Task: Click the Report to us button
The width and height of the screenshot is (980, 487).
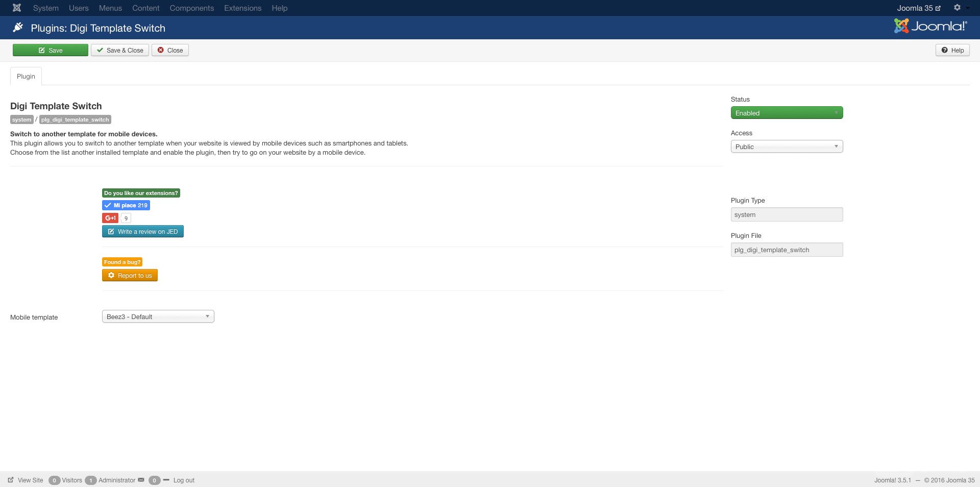Action: tap(130, 275)
